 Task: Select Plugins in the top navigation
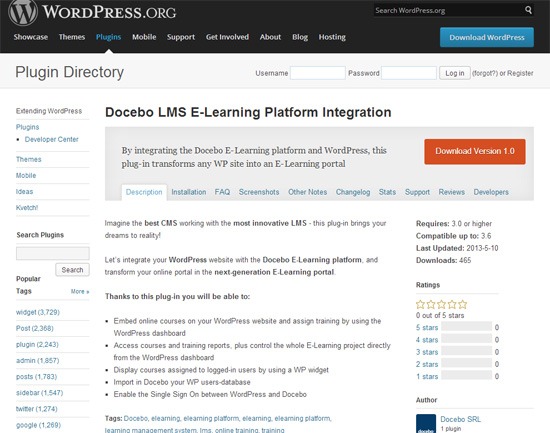click(x=108, y=37)
